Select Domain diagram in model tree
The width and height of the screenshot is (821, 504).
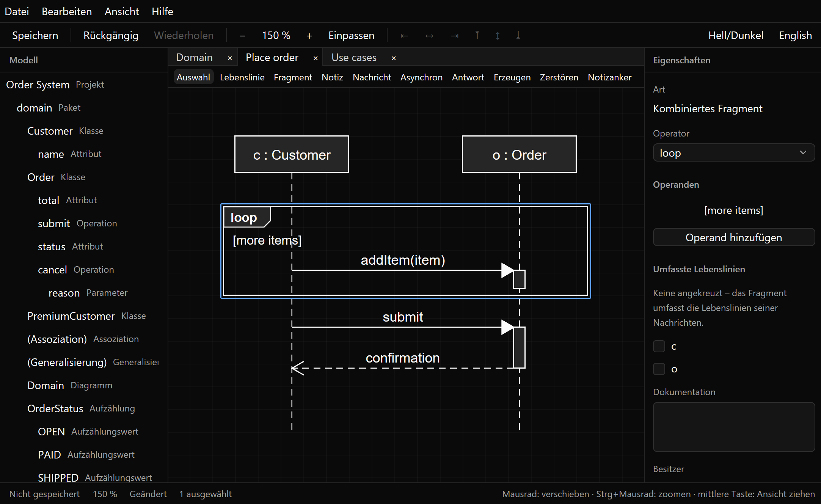(84, 385)
